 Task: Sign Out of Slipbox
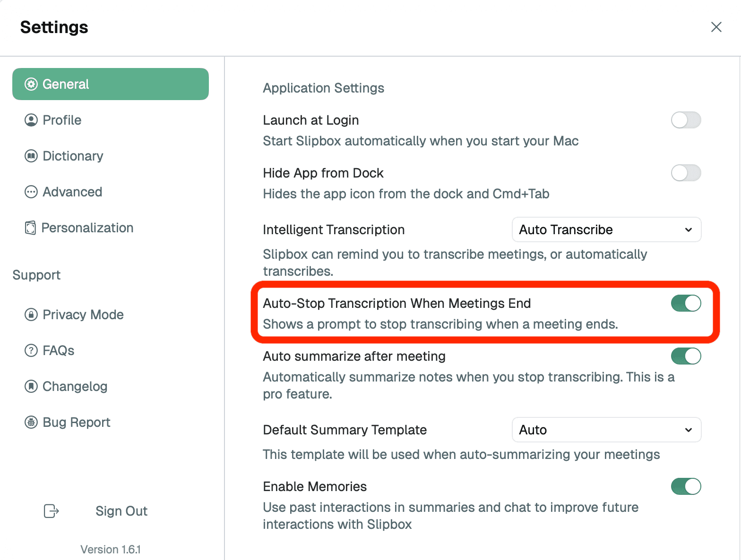tap(121, 511)
